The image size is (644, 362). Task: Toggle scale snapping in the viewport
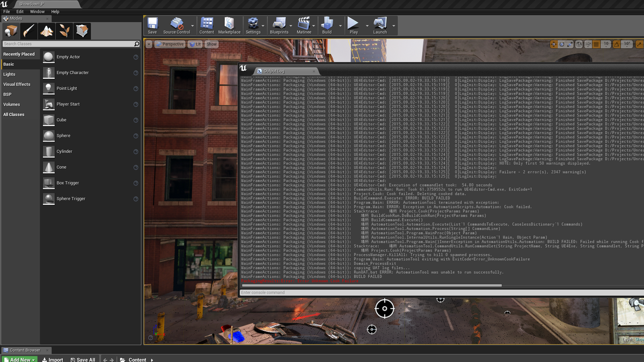pyautogui.click(x=640, y=44)
